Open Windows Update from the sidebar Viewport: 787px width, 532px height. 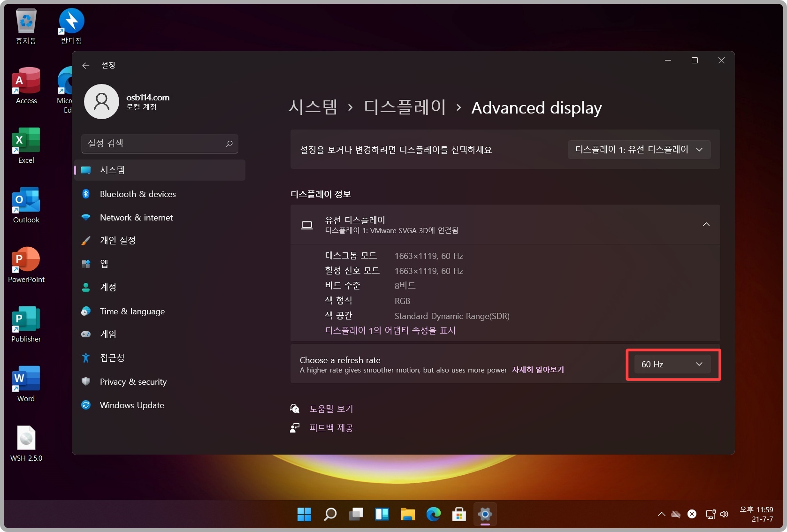pos(131,405)
